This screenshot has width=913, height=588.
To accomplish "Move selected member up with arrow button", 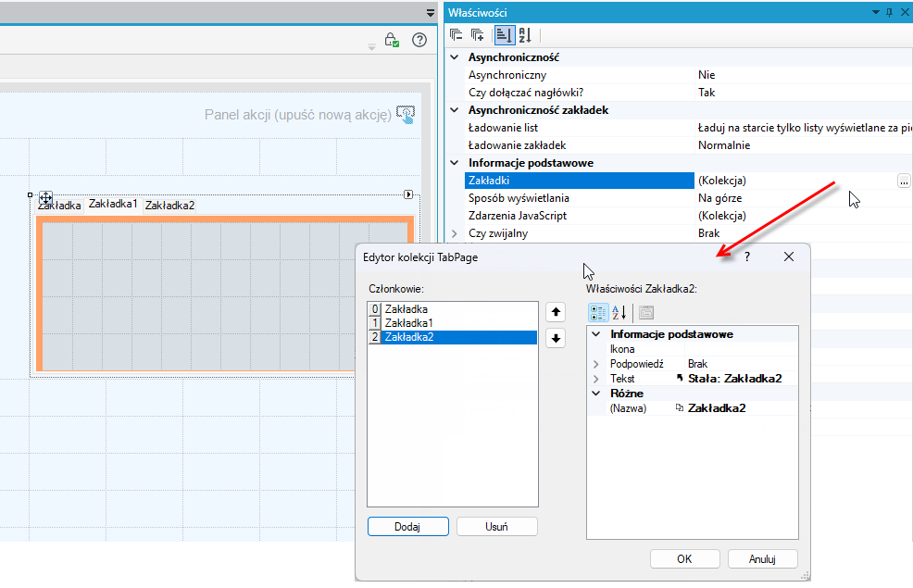I will tap(556, 312).
